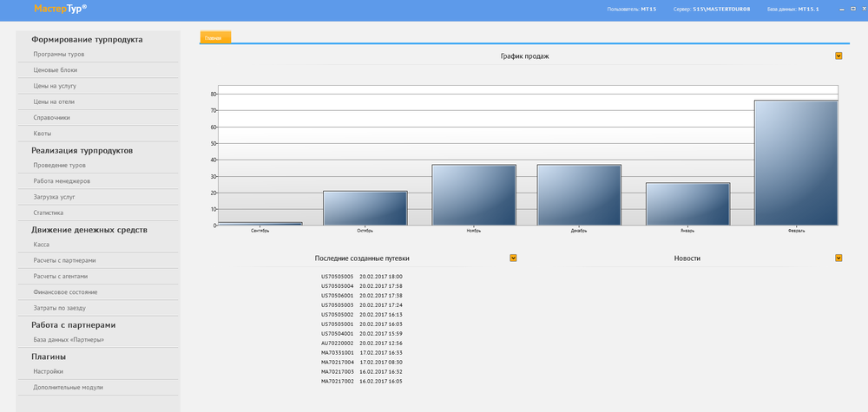Open База данных «Партнеры»
This screenshot has width=868, height=412.
click(x=69, y=340)
